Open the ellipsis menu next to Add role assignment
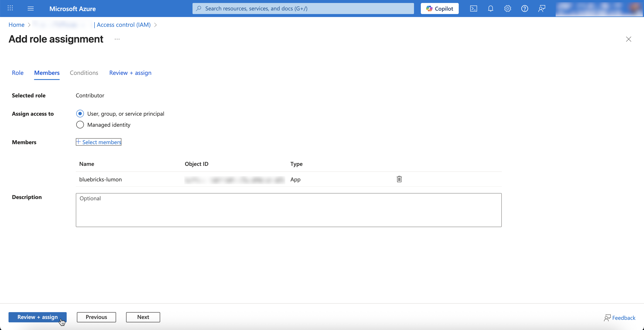Screen dimensions: 644x330 [x=117, y=39]
